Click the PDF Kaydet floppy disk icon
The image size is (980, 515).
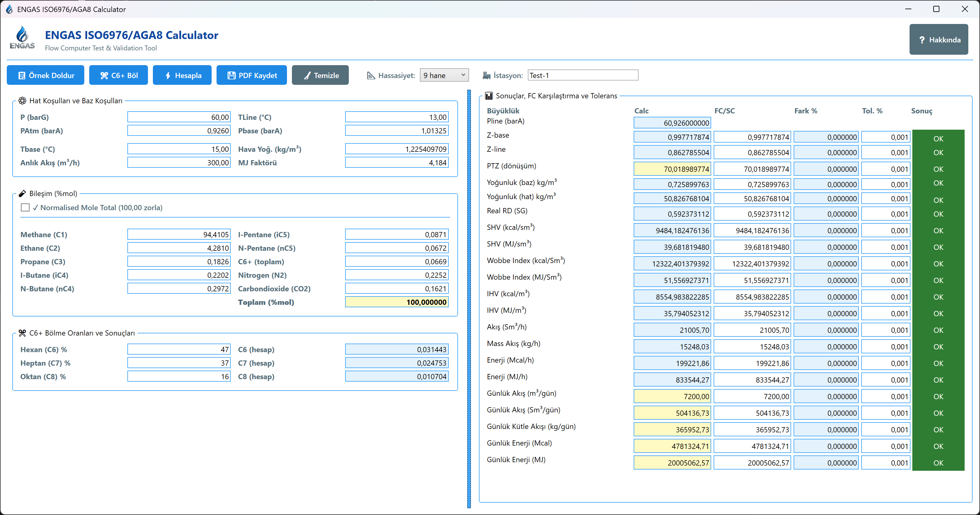pyautogui.click(x=231, y=75)
